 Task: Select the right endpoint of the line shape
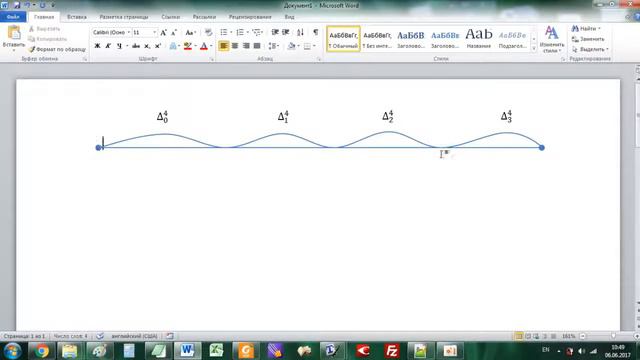[x=542, y=147]
